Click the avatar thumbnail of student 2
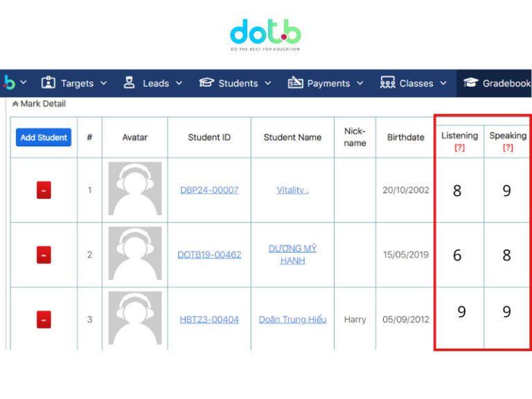This screenshot has width=532, height=399. (x=135, y=254)
